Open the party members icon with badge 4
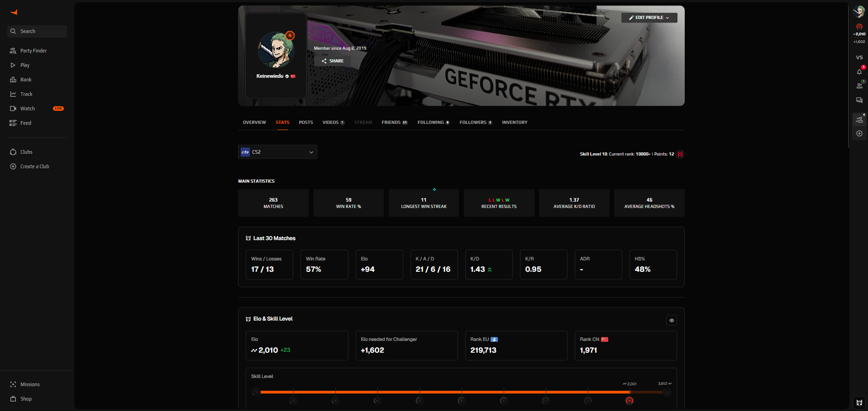This screenshot has height=411, width=868. pyautogui.click(x=859, y=119)
